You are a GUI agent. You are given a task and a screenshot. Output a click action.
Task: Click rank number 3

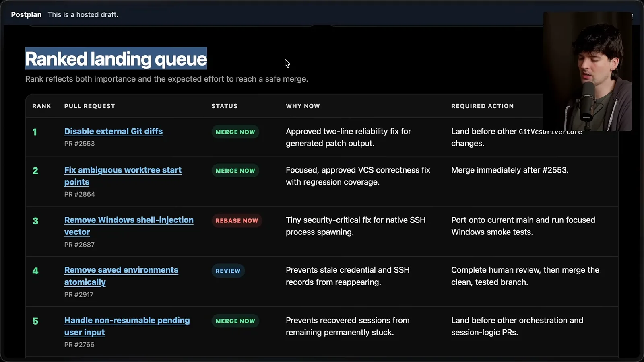click(x=35, y=221)
